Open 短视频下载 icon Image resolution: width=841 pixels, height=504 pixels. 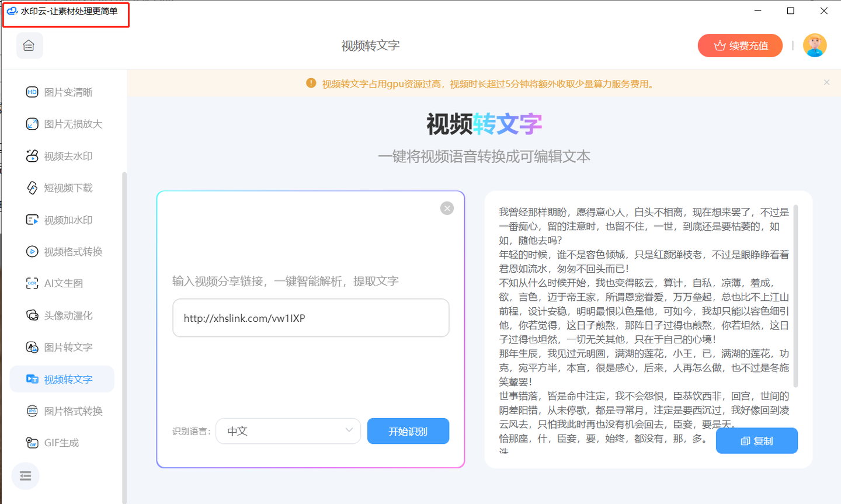tap(32, 187)
